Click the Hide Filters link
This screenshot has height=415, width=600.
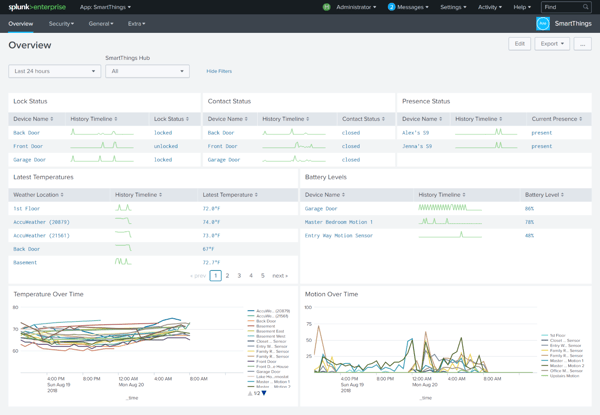pyautogui.click(x=219, y=71)
